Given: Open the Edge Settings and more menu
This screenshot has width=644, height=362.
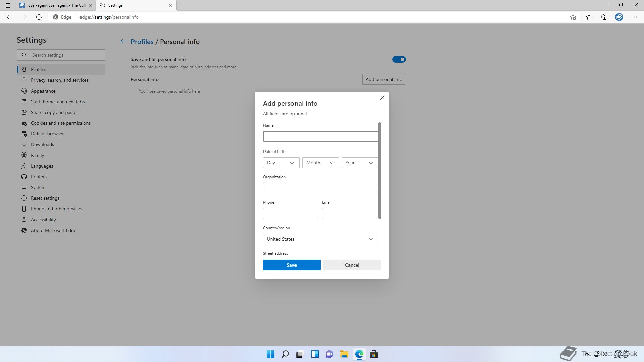Looking at the screenshot, I should [634, 17].
